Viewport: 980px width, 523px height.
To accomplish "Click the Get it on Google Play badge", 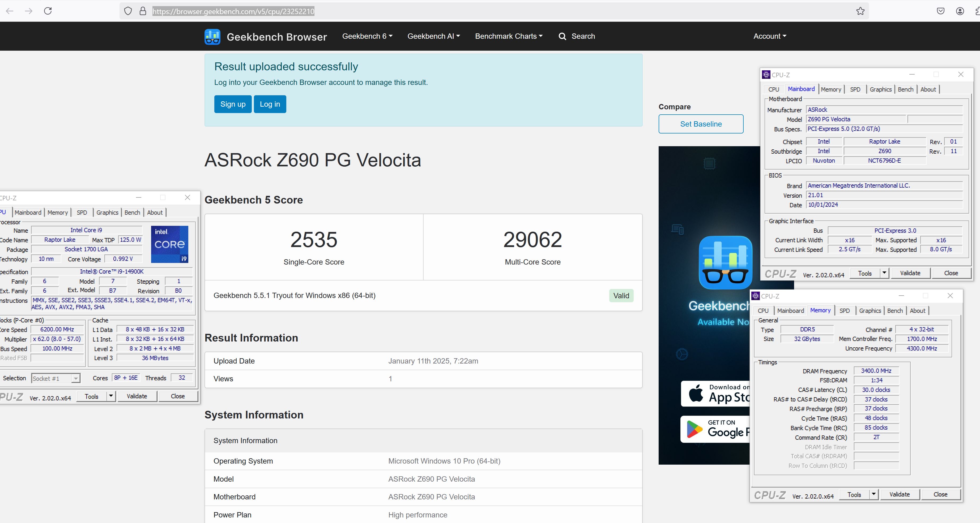I will click(x=715, y=429).
